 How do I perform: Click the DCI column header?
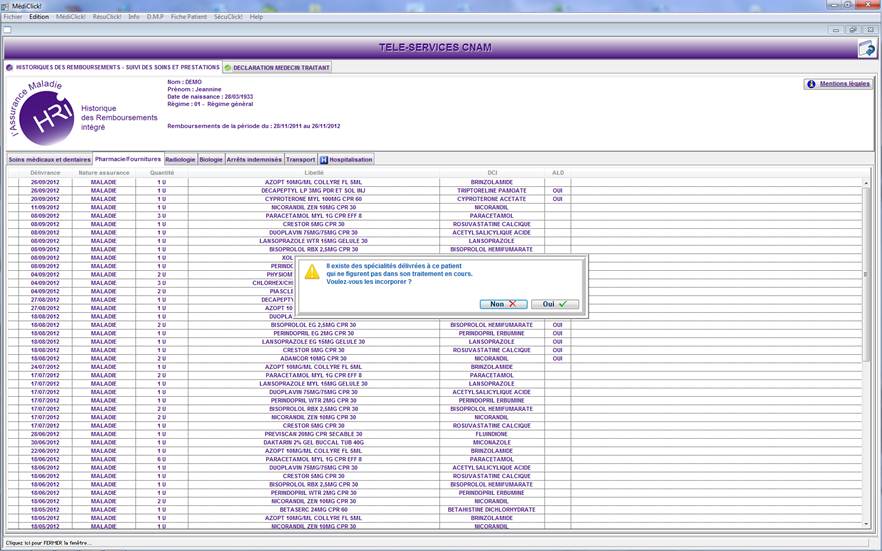[492, 173]
